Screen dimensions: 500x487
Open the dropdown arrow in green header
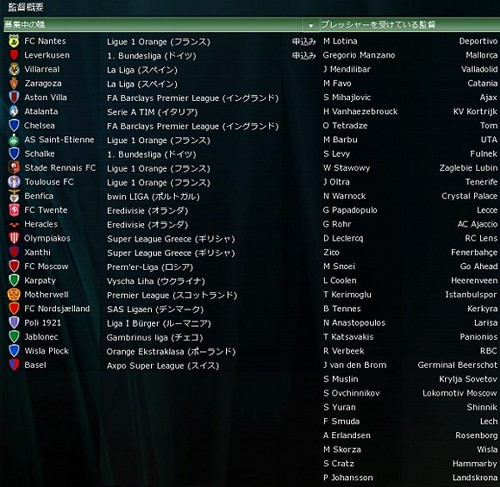311,25
